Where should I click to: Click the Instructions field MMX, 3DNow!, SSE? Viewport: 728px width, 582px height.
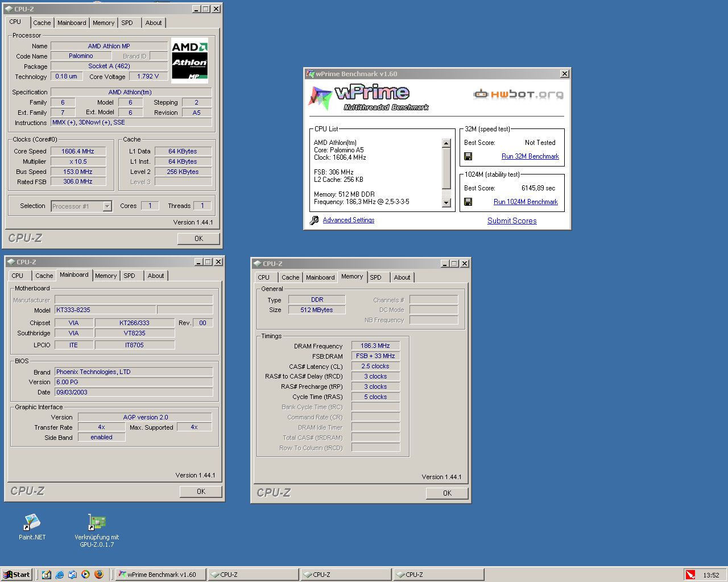point(131,122)
